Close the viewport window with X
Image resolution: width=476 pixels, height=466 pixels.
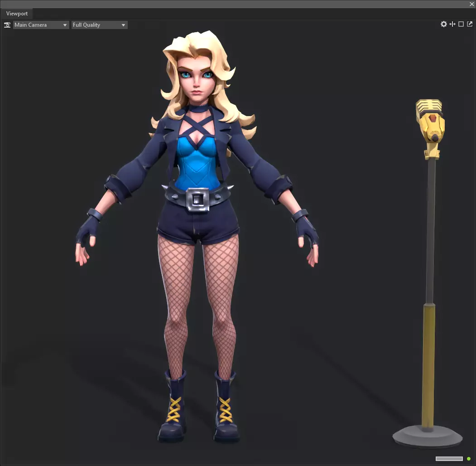coord(472,4)
